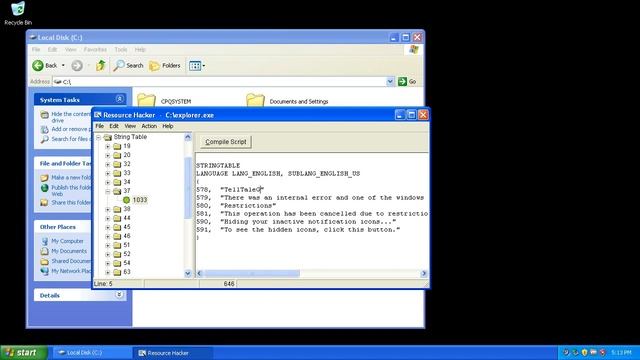Open the Views dropdown in Explorer toolbar

click(197, 65)
